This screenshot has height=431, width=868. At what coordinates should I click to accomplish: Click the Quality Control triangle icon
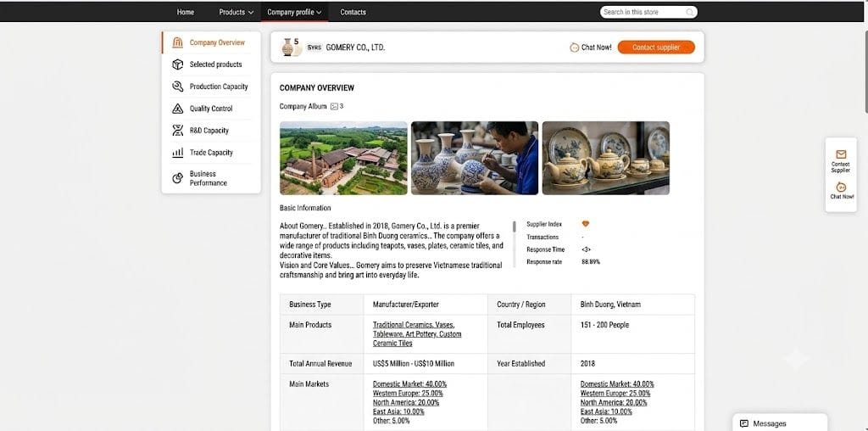178,109
